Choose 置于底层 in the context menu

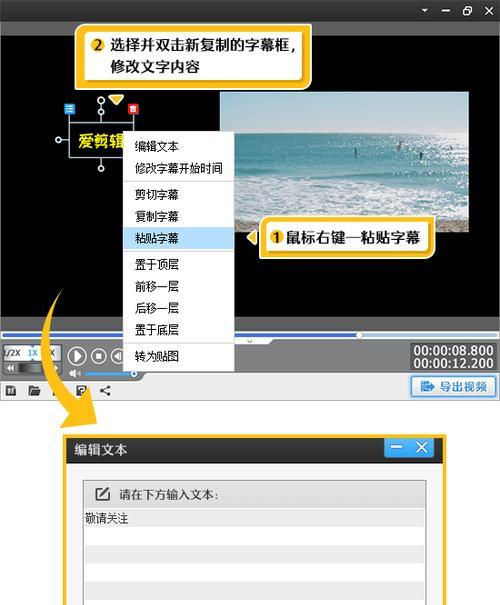coord(178,330)
